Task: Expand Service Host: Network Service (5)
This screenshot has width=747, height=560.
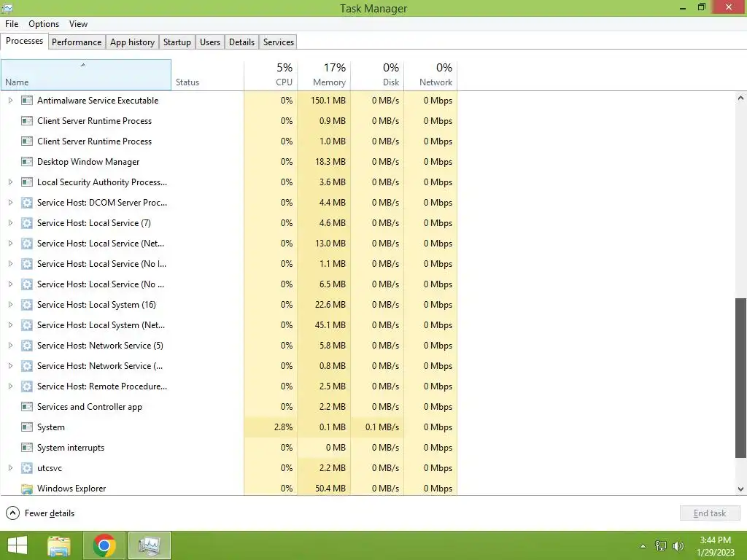Action: 10,346
